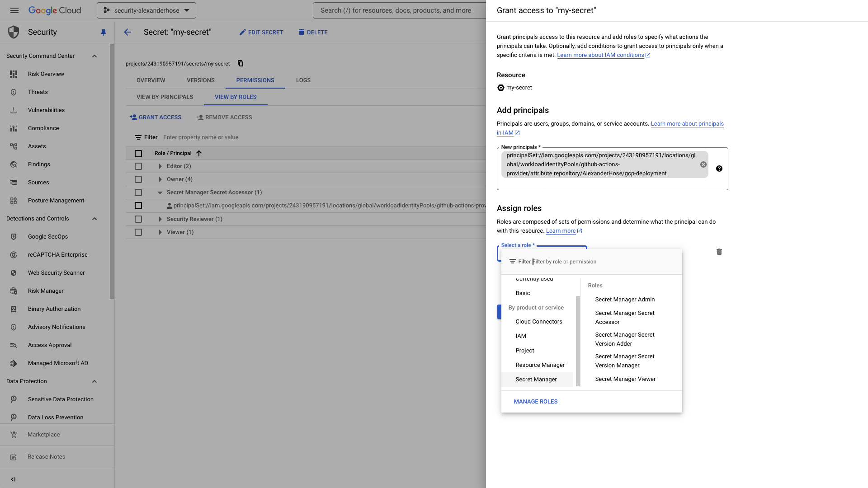
Task: Unpin Security from the navigation
Action: click(x=104, y=32)
